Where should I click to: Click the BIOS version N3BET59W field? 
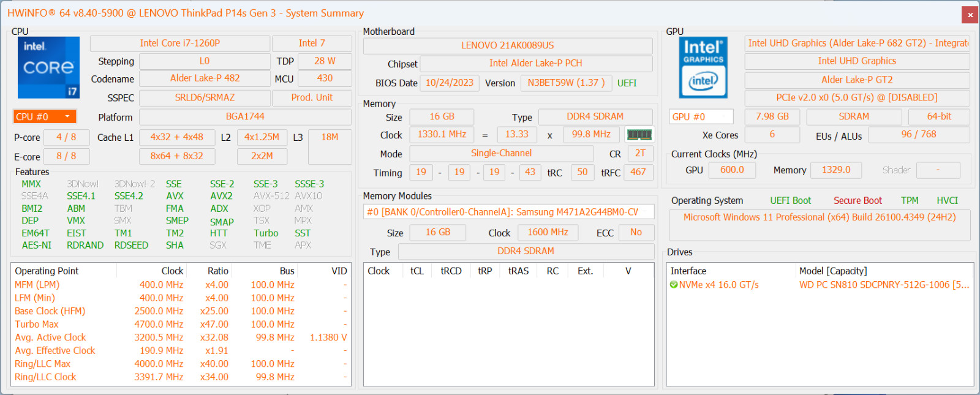point(567,83)
